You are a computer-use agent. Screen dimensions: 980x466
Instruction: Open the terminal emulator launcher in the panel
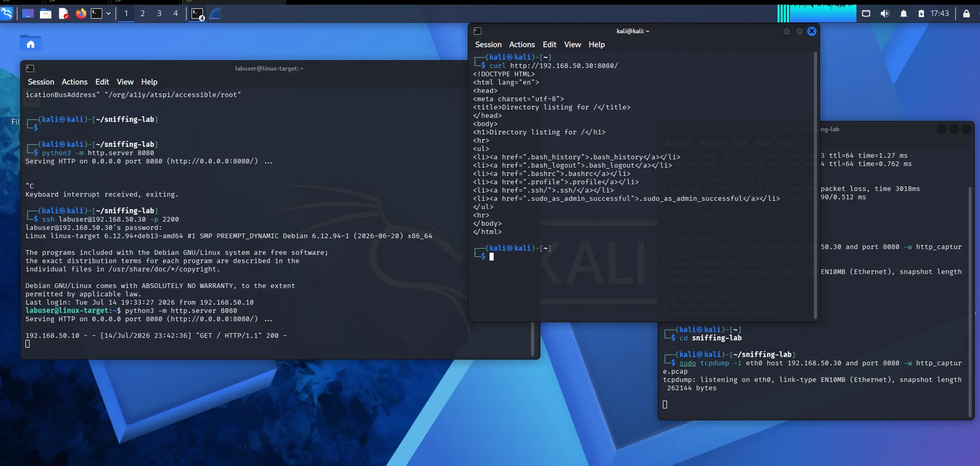click(x=97, y=13)
